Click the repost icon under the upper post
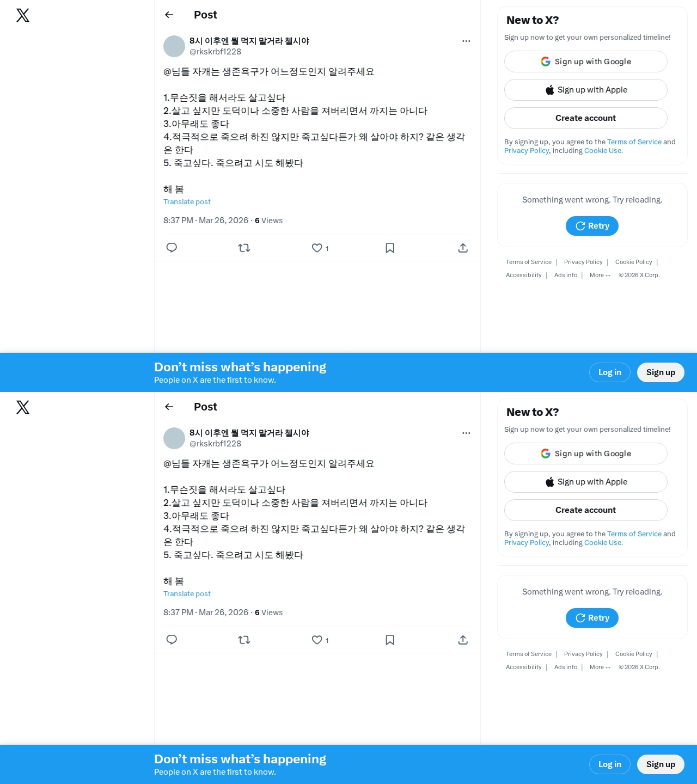This screenshot has width=697, height=784. (x=244, y=248)
